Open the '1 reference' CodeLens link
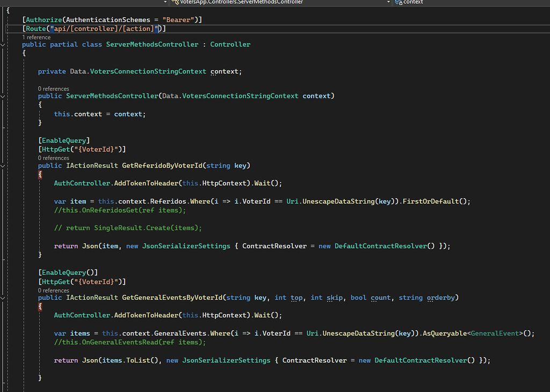The width and height of the screenshot is (550, 392). [x=37, y=37]
